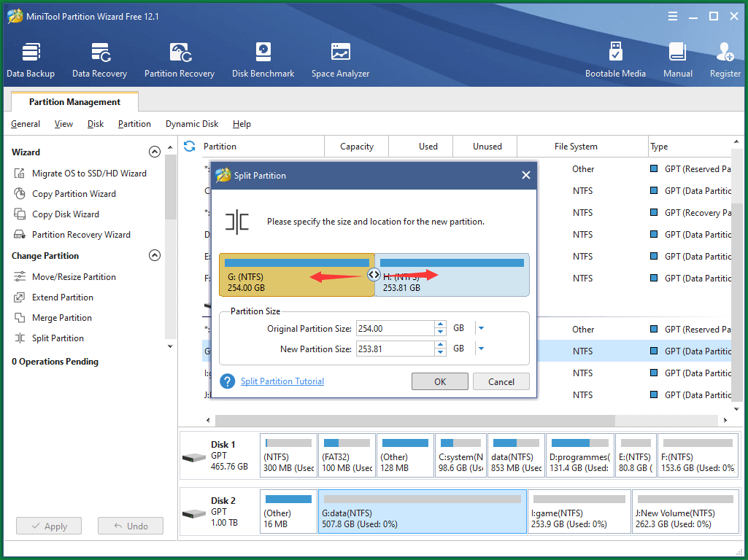Select the H: (NTFS) new partition block
The width and height of the screenshot is (748, 560).
coord(452,275)
